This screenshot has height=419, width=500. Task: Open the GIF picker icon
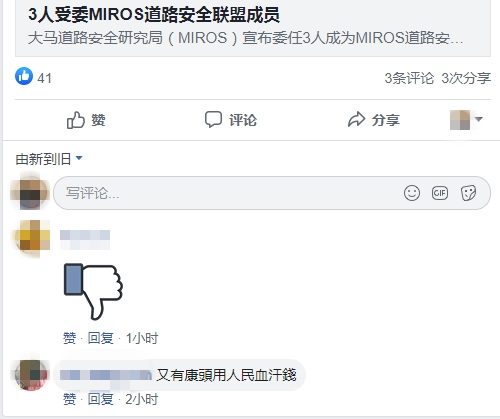click(x=440, y=193)
